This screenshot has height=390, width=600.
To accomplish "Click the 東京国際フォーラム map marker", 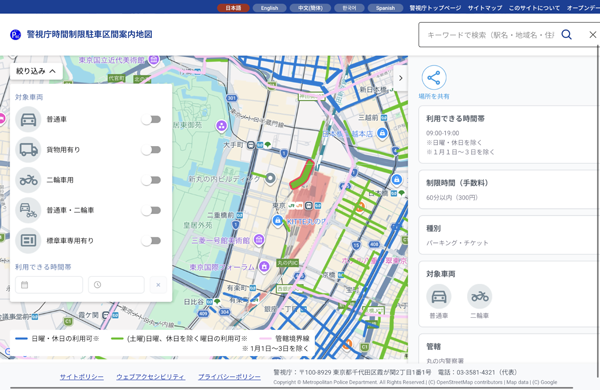I will (x=264, y=266).
